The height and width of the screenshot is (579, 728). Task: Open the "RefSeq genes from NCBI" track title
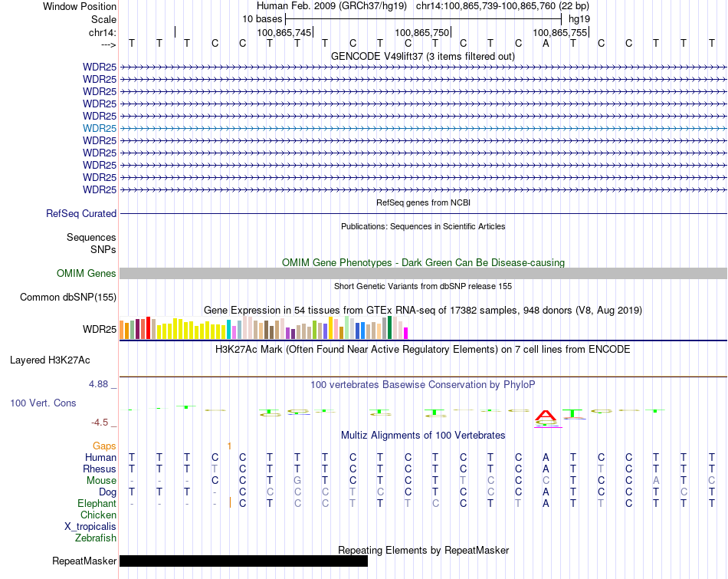click(x=423, y=202)
